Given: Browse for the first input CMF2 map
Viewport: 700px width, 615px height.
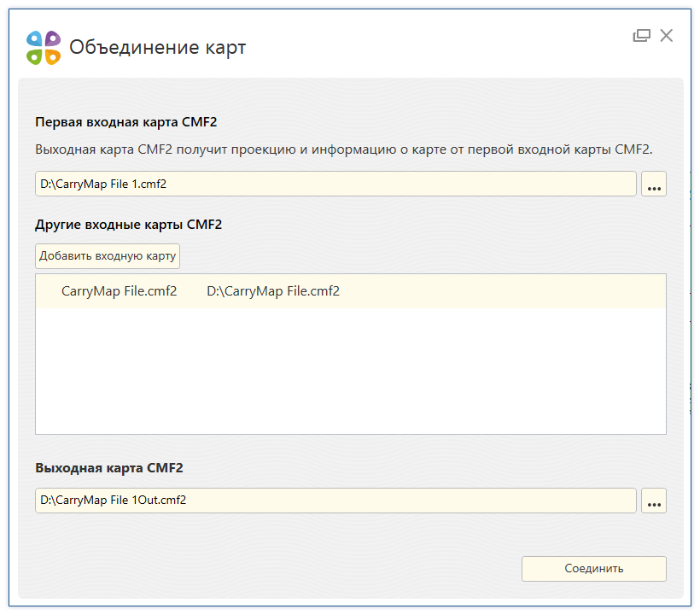Looking at the screenshot, I should coord(654,184).
